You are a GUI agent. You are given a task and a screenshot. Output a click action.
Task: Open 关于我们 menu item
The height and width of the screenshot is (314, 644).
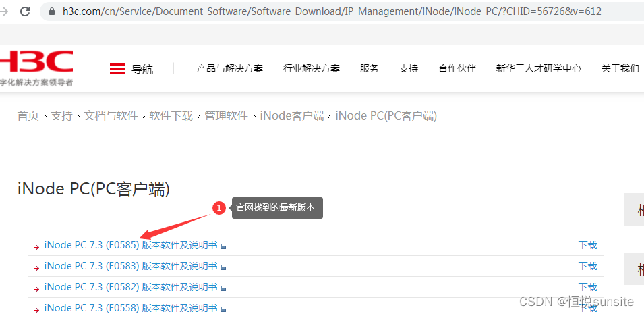coord(620,68)
